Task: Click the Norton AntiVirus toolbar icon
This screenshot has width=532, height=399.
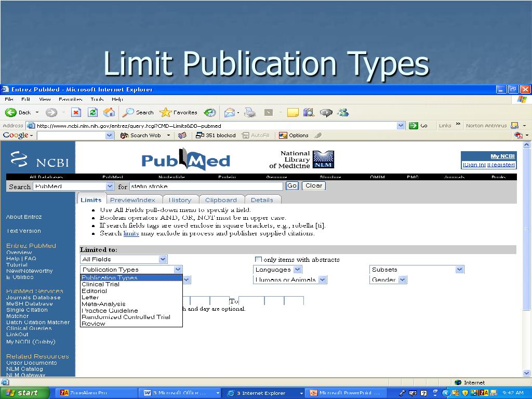Action: click(x=515, y=126)
